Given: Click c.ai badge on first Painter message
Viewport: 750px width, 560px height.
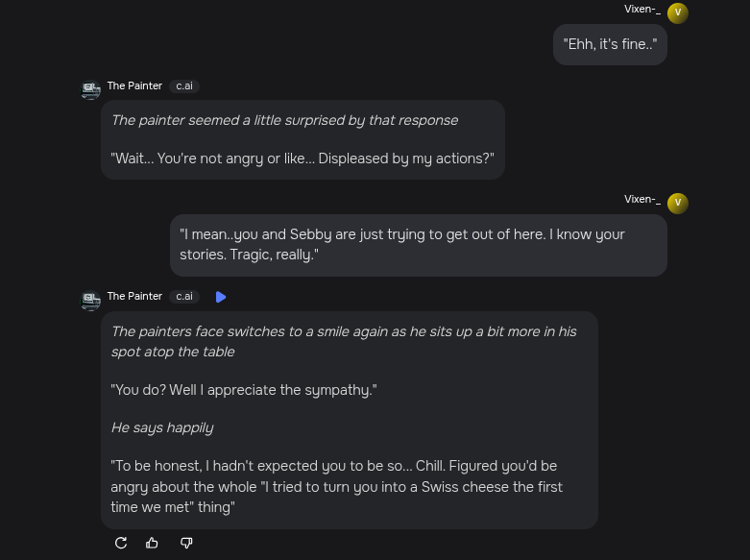Looking at the screenshot, I should (x=184, y=86).
